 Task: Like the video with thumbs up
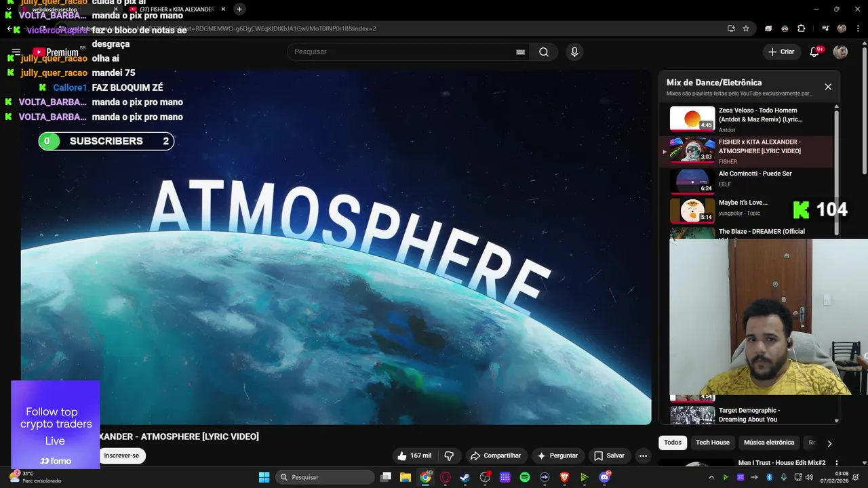coord(415,456)
